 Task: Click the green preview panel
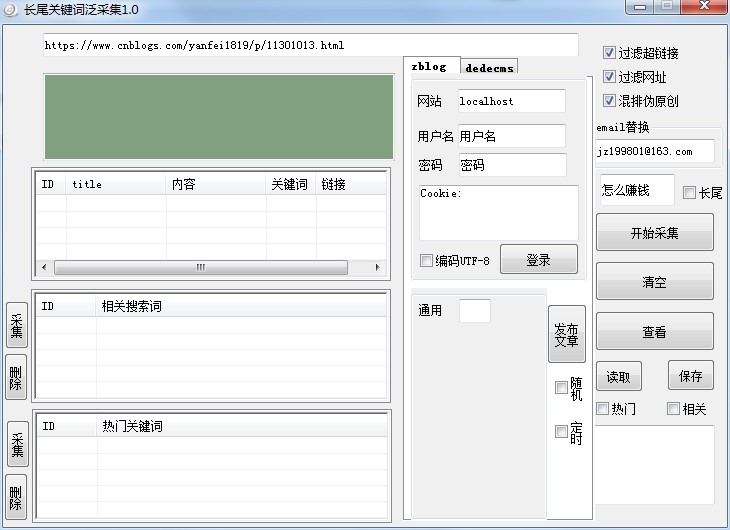[x=219, y=117]
